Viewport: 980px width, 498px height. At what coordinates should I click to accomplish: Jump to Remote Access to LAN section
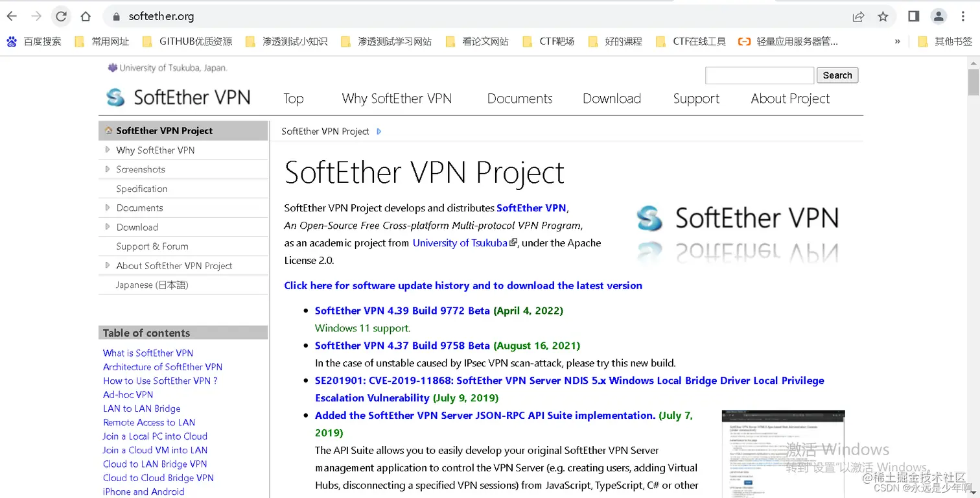coord(149,422)
